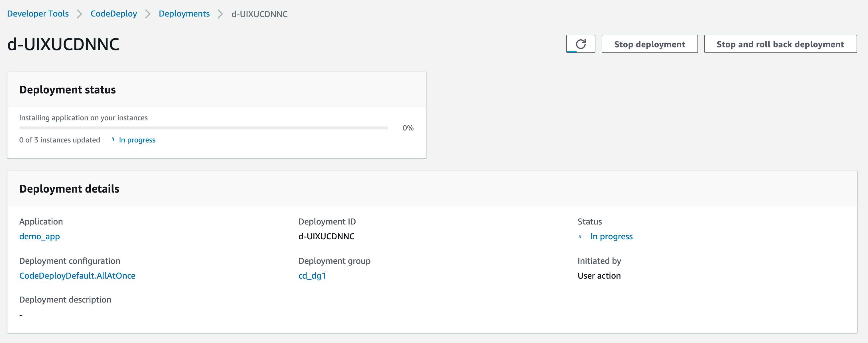Screen dimensions: 868x343
Task: Click chevron after Deployments breadcrumb
Action: [220, 14]
